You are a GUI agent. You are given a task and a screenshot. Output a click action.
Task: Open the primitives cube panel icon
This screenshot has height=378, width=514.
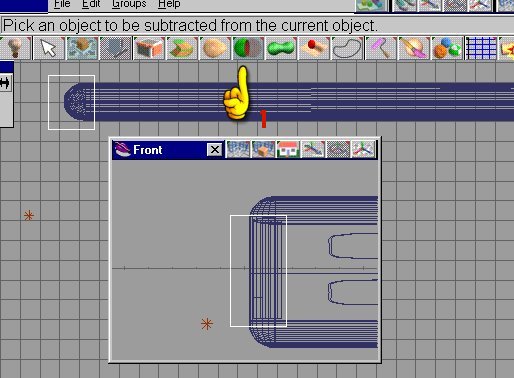(x=149, y=48)
